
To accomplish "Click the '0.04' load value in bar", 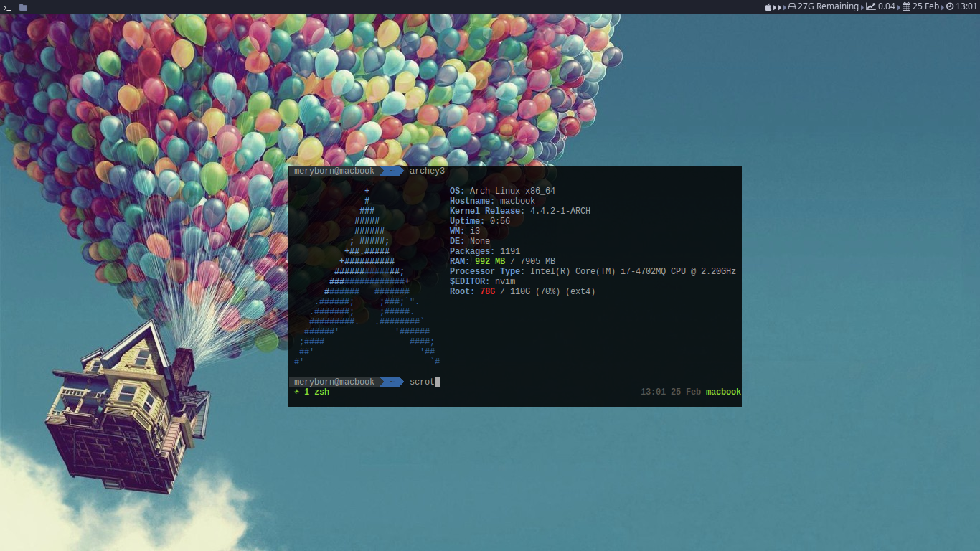I will 887,6.
